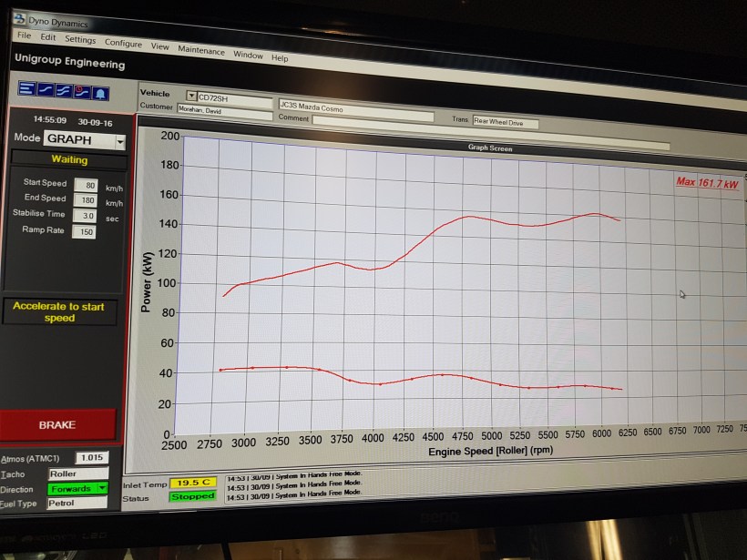Expand the Vehicle selection dropdown arrow

(191, 96)
